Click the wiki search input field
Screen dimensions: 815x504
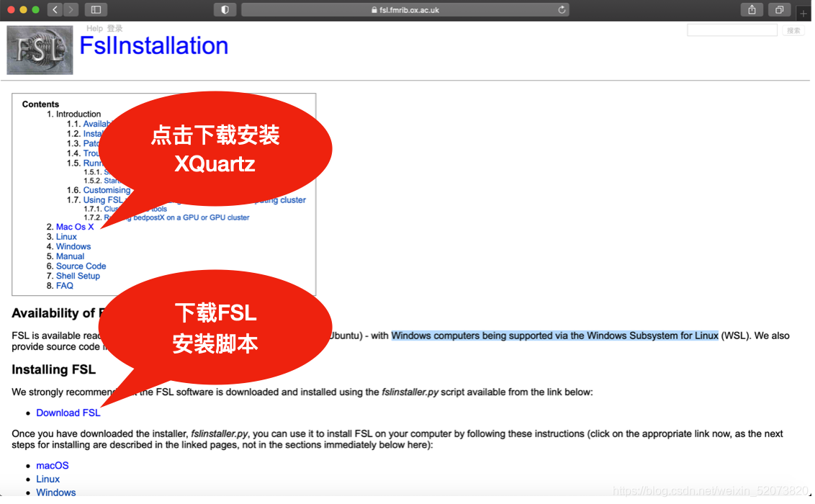coord(731,30)
